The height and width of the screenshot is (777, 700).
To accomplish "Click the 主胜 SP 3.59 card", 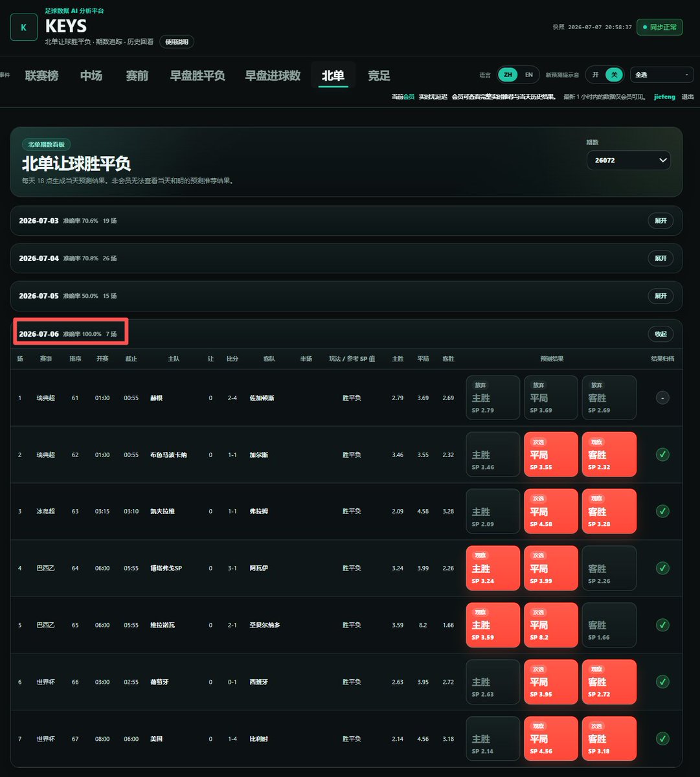I will tap(493, 625).
